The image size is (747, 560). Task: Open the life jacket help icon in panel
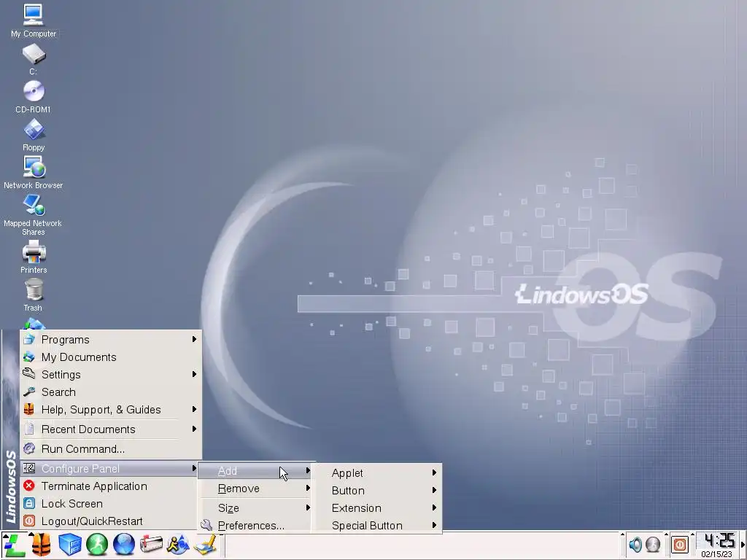[x=42, y=545]
